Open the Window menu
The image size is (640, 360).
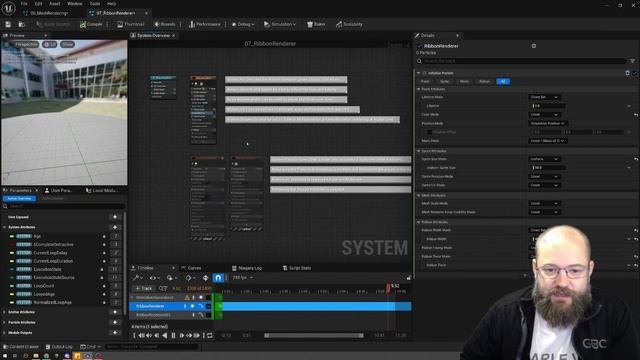pos(75,4)
